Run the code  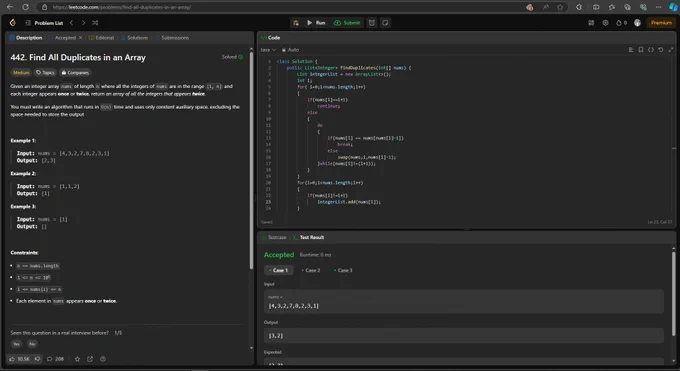tap(316, 23)
